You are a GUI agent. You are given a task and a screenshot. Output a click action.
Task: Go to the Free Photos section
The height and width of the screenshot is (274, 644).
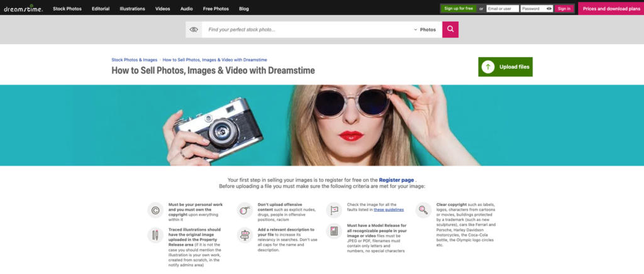[x=216, y=9]
